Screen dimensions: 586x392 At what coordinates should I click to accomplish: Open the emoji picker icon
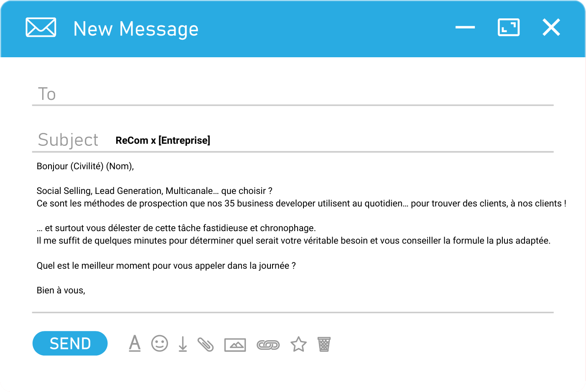point(160,344)
